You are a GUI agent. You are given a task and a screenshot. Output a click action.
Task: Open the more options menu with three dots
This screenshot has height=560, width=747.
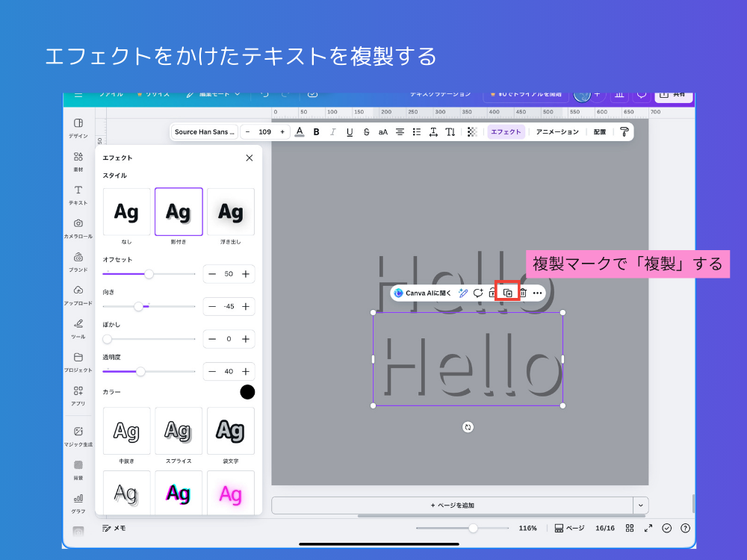coord(538,293)
